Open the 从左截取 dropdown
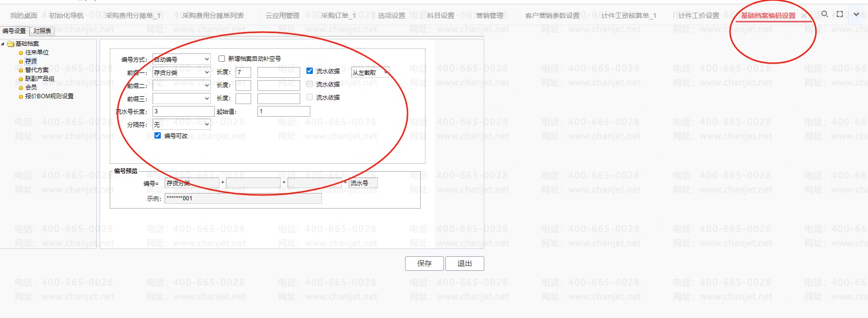Image resolution: width=868 pixels, height=318 pixels. (x=371, y=72)
